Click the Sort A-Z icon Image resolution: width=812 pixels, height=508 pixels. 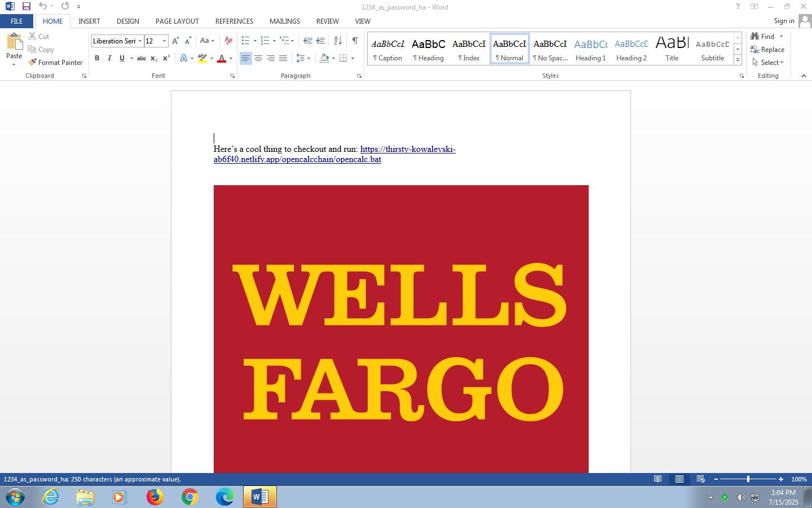coord(338,41)
